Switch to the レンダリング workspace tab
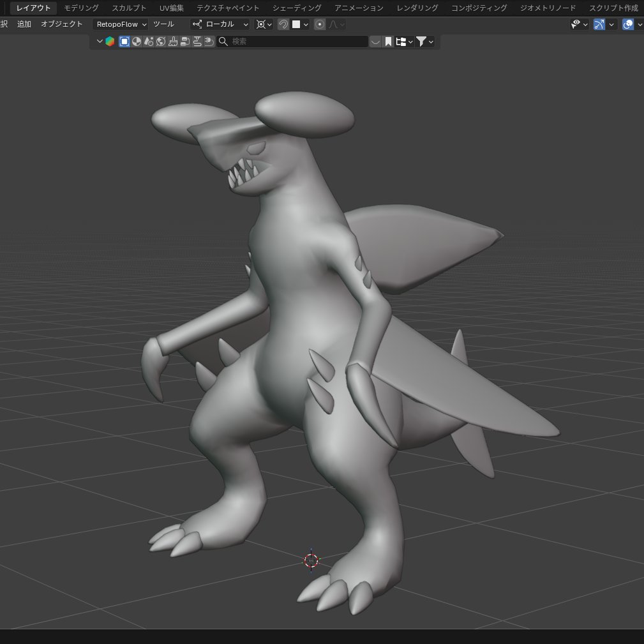644x644 pixels. (417, 8)
